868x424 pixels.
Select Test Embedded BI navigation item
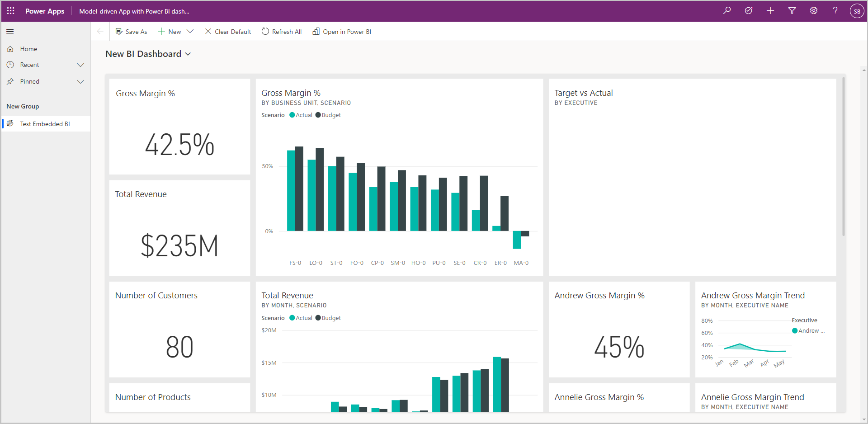click(46, 123)
